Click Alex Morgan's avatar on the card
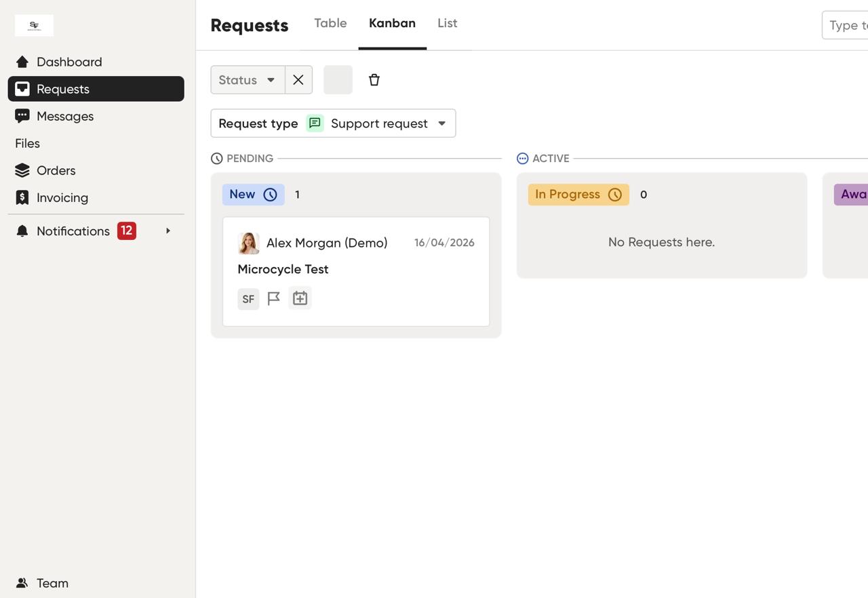The image size is (868, 598). tap(249, 243)
